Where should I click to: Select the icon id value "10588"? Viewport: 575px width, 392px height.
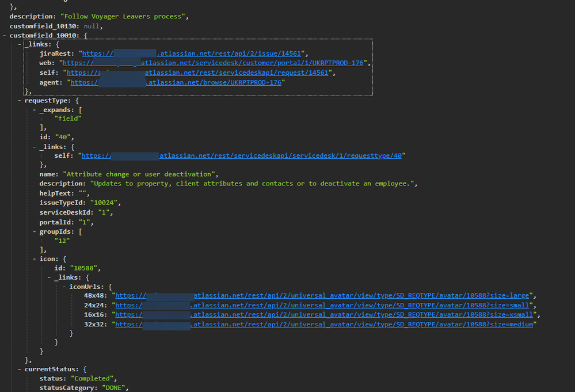(x=83, y=268)
